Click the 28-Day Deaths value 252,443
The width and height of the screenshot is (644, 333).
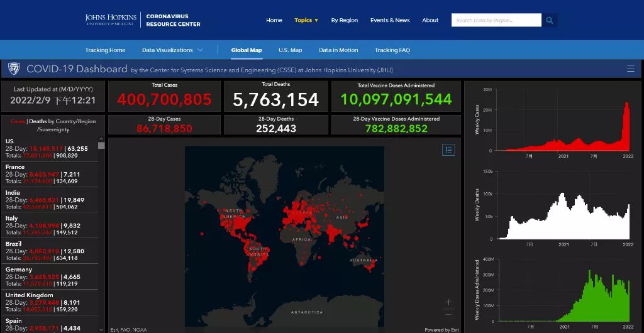pos(276,128)
